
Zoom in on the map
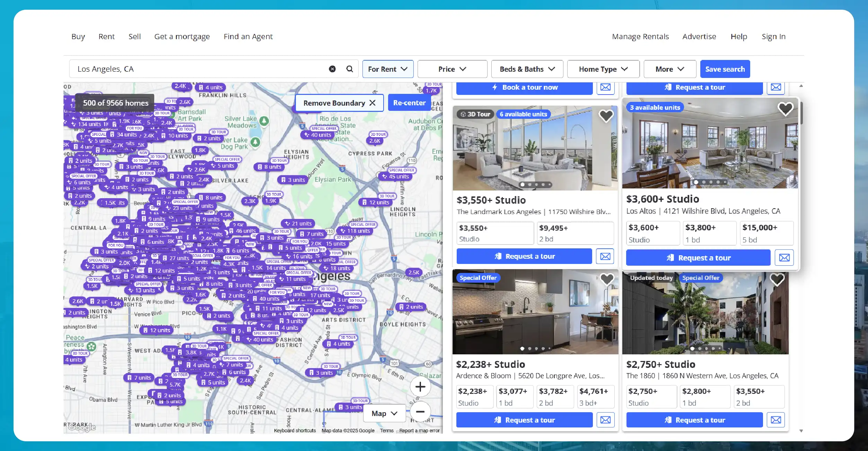(x=420, y=387)
